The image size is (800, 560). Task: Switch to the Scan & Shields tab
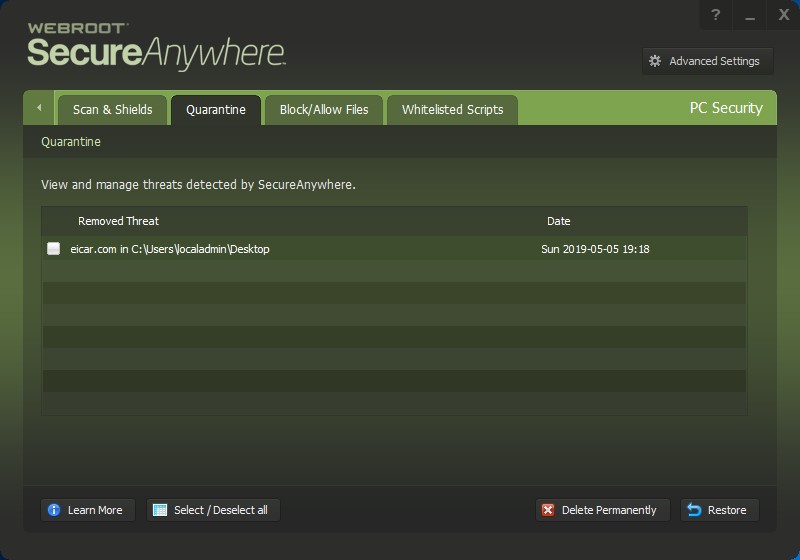click(x=112, y=110)
